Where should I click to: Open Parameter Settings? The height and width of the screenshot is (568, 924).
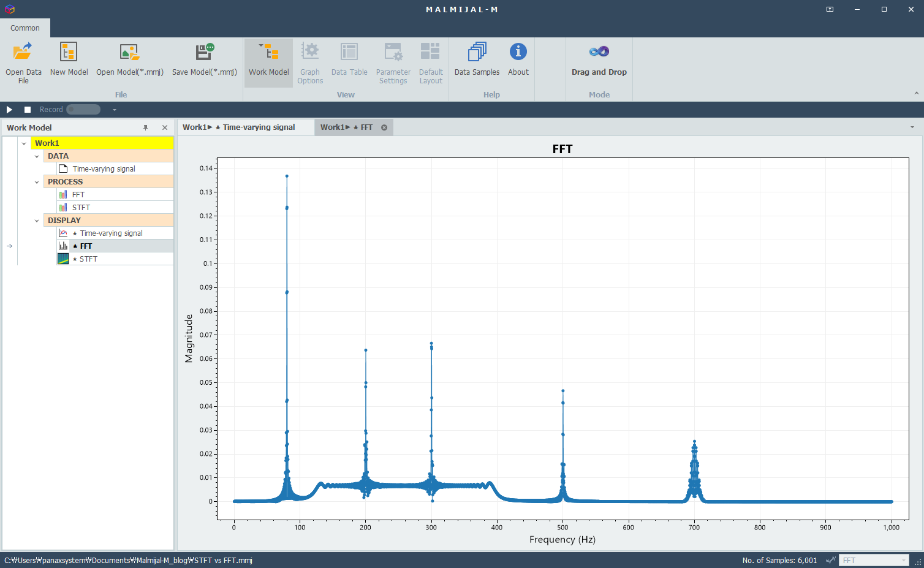point(393,62)
